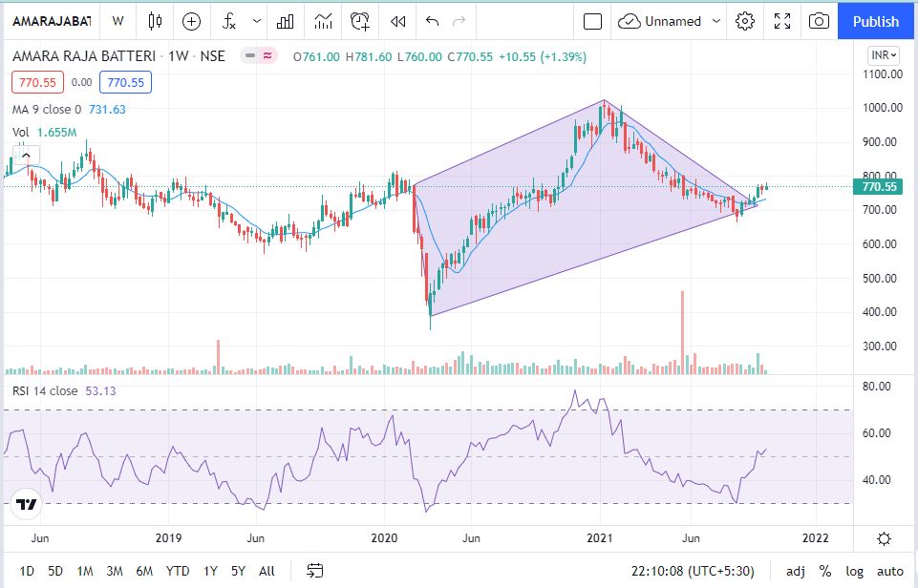Toggle the percent scale option
This screenshot has height=588, width=918.
tap(823, 571)
